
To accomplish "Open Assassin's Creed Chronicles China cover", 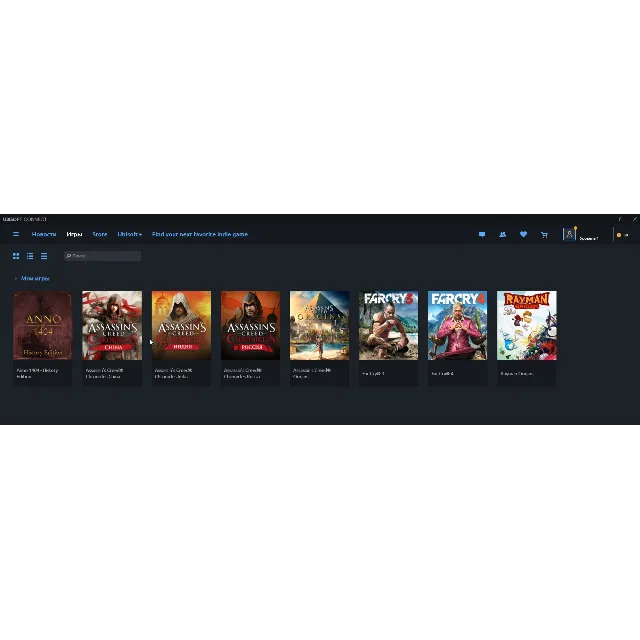I will pos(112,325).
